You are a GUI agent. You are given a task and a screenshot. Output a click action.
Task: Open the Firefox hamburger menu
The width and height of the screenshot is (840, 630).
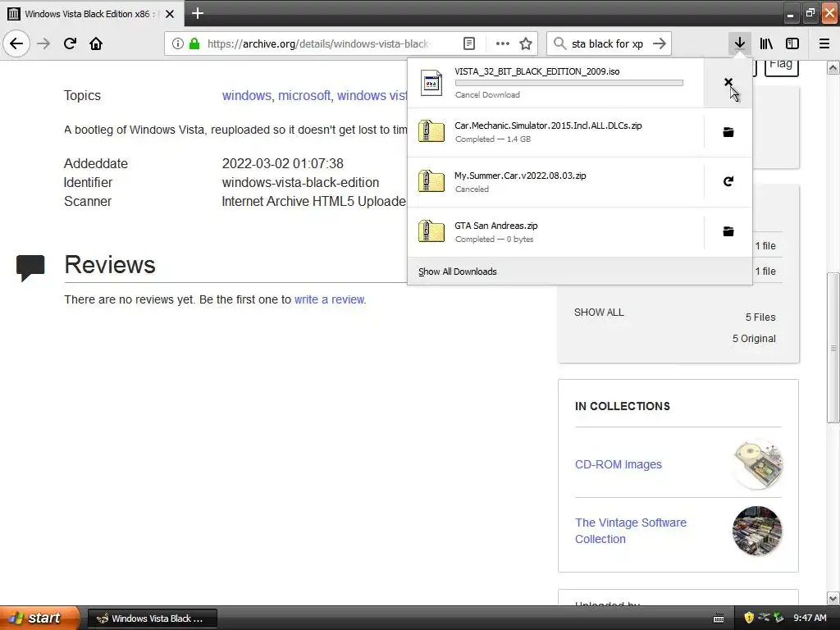point(824,43)
